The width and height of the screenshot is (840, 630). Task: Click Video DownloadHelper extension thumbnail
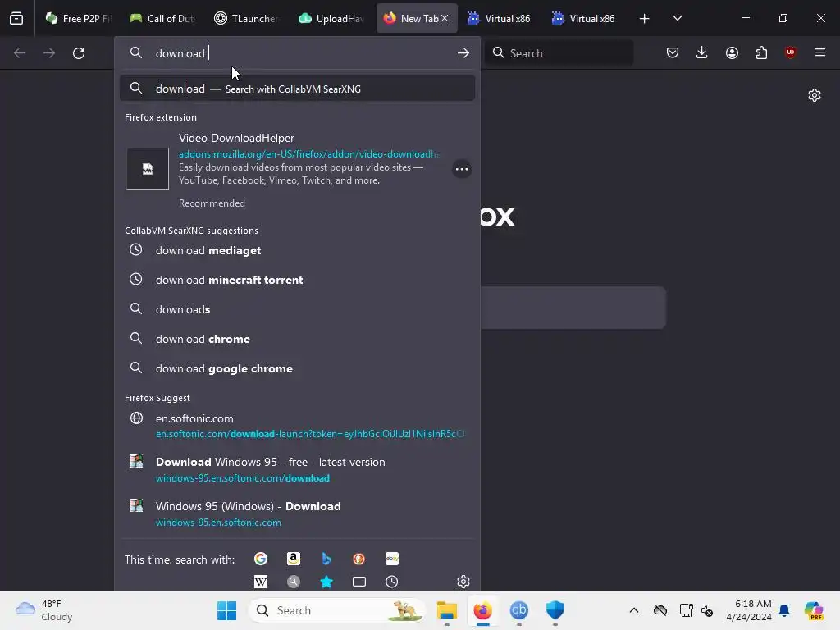(x=148, y=169)
